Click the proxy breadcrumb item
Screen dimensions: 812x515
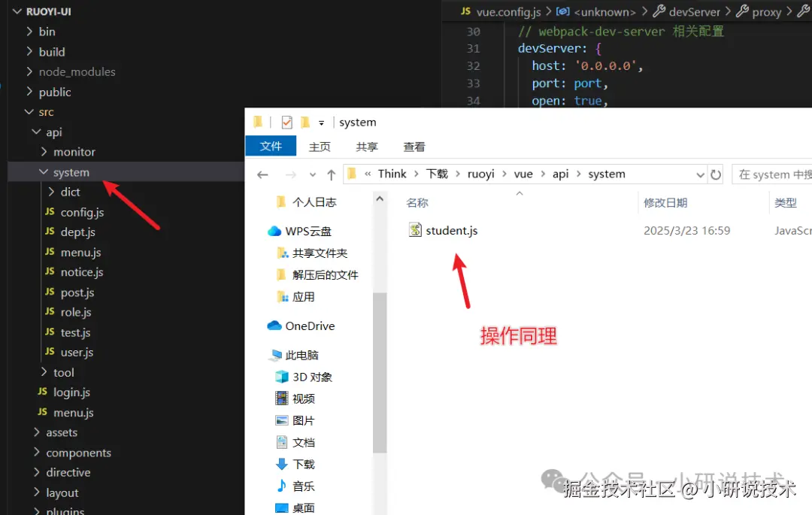tap(766, 11)
